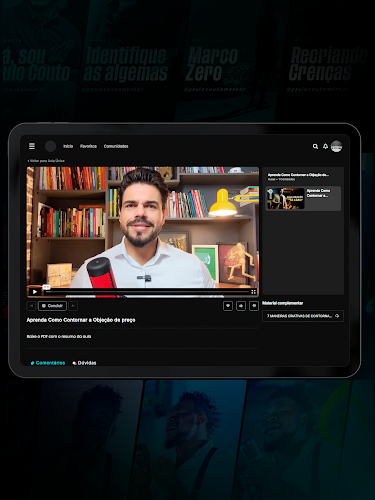Click the PDF description text
This screenshot has height=500, width=375.
(x=59, y=336)
